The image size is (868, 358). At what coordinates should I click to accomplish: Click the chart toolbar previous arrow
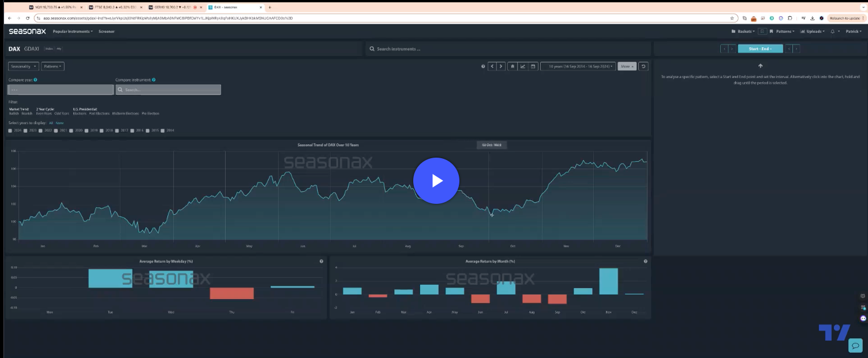(492, 66)
